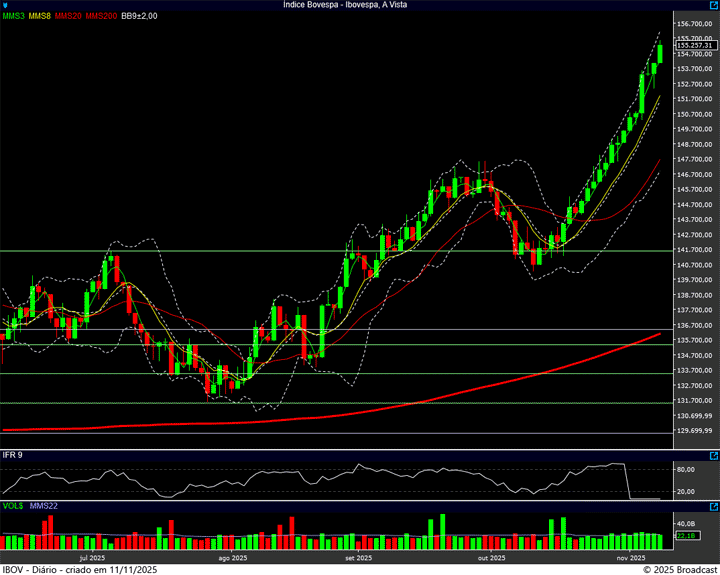Select the MMS3 moving average label
The width and height of the screenshot is (720, 575).
click(13, 16)
